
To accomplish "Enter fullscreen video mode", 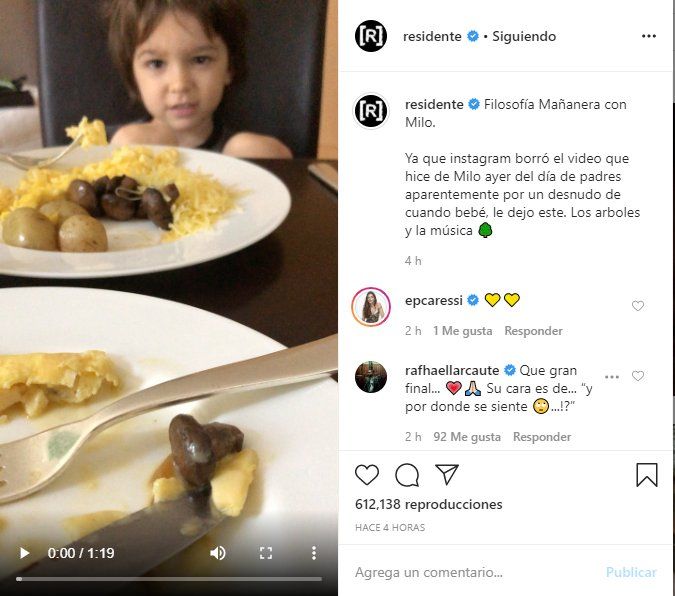I will coord(266,552).
